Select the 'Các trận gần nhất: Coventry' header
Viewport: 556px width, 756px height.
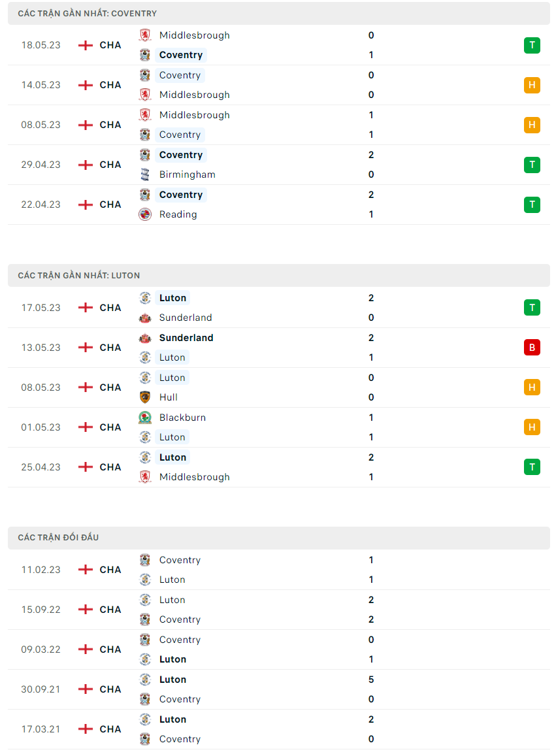tap(88, 14)
